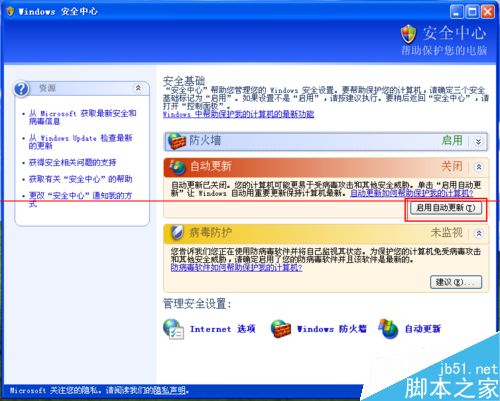Click the Resources panel question mark icon
Viewport: 500px width, 401px height.
pyautogui.click(x=22, y=89)
